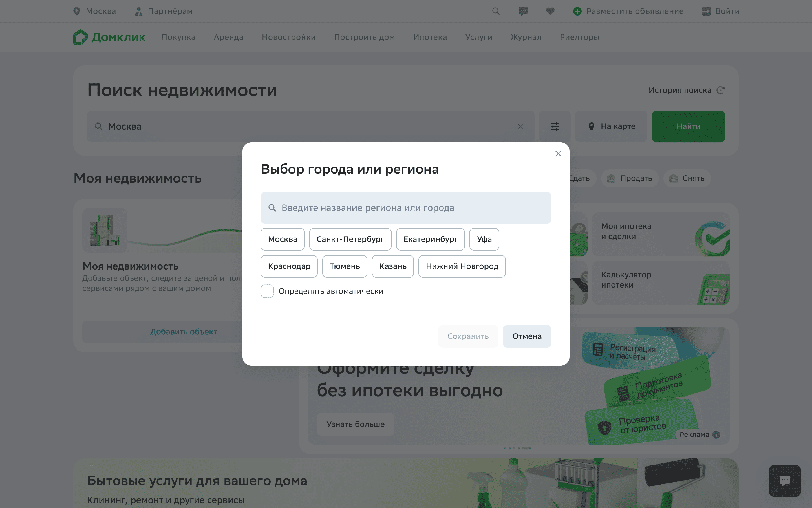
Task: Open the Услуги menu
Action: (x=479, y=37)
